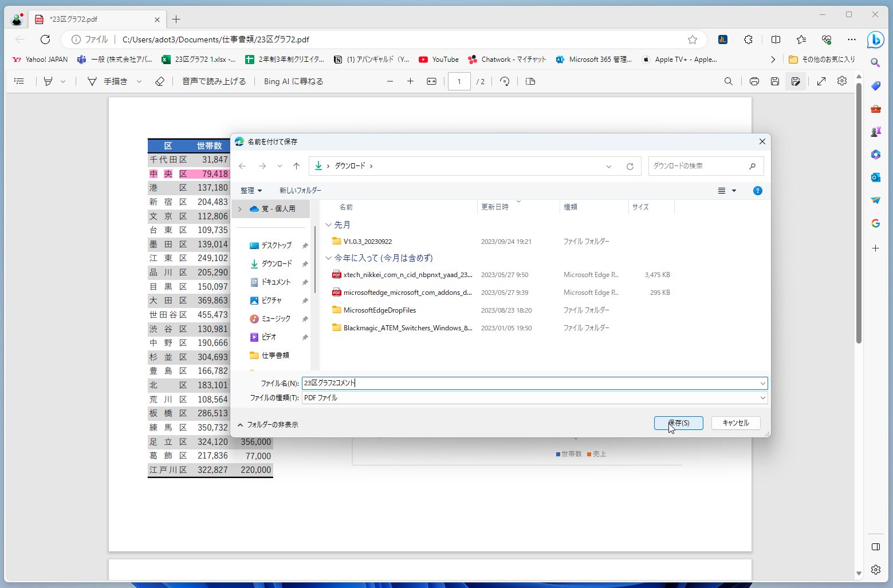Sort by 名前 column header
Image resolution: width=893 pixels, height=588 pixels.
346,207
